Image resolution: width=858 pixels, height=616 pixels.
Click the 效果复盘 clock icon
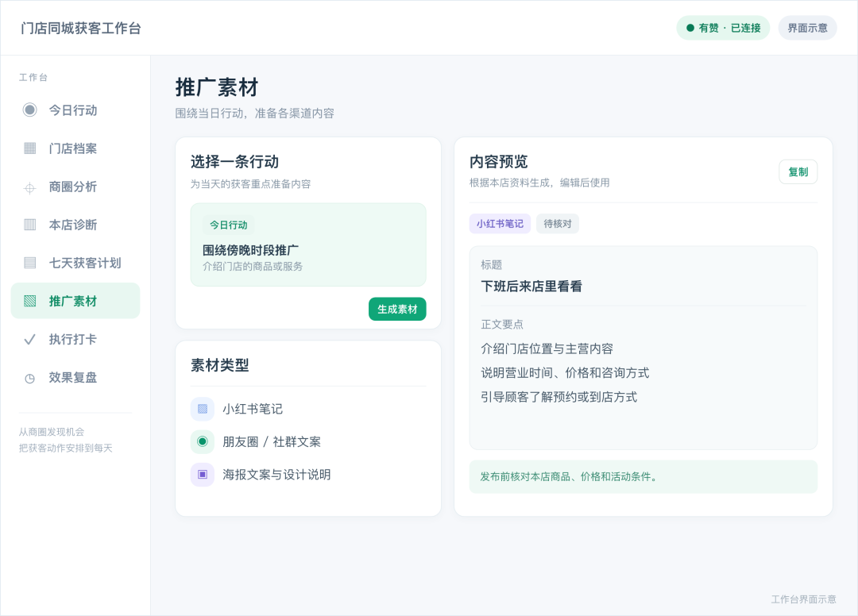coord(29,378)
